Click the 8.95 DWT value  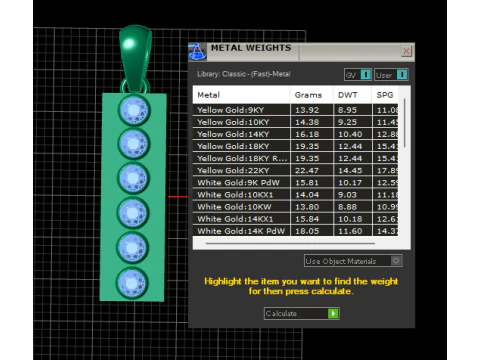pos(347,110)
